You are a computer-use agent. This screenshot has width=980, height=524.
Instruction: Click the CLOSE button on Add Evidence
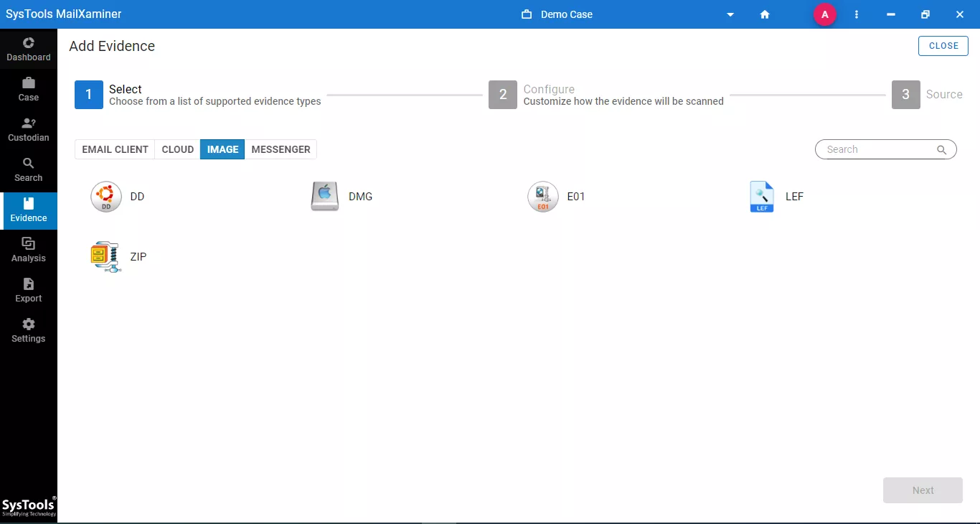pyautogui.click(x=943, y=46)
